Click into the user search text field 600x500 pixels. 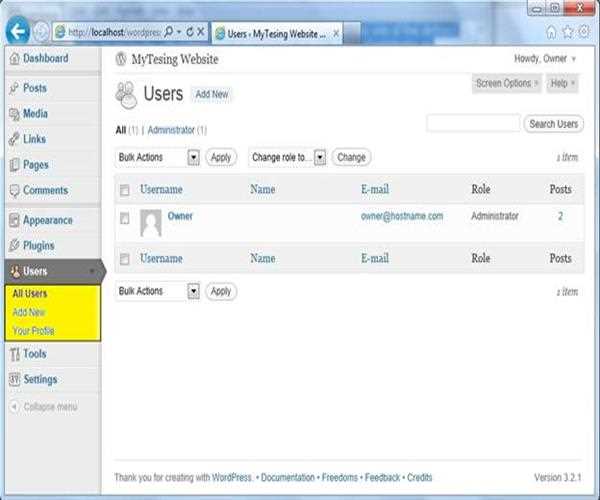(x=472, y=124)
